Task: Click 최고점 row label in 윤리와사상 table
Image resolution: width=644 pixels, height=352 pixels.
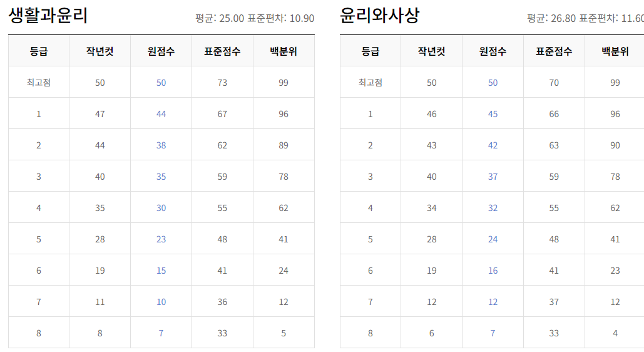Action: (370, 82)
